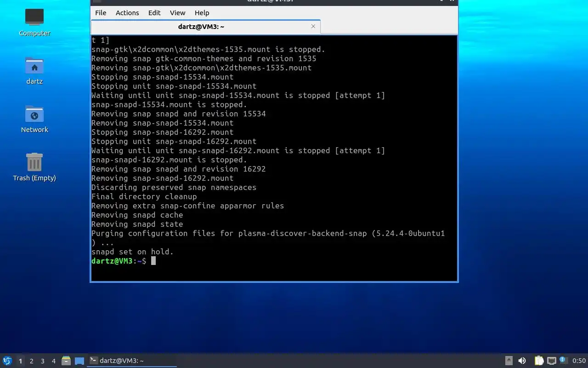Click the Network desktop icon
Screen dimensions: 588x368
(x=34, y=119)
